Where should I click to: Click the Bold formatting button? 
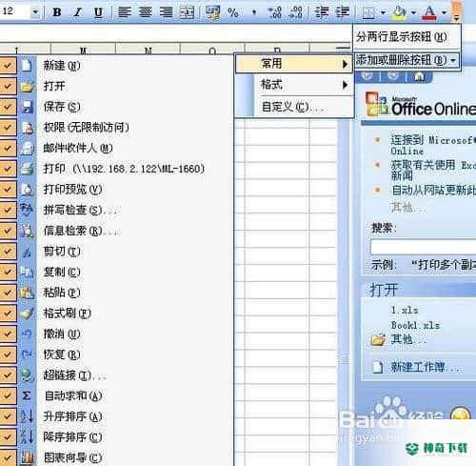click(57, 12)
